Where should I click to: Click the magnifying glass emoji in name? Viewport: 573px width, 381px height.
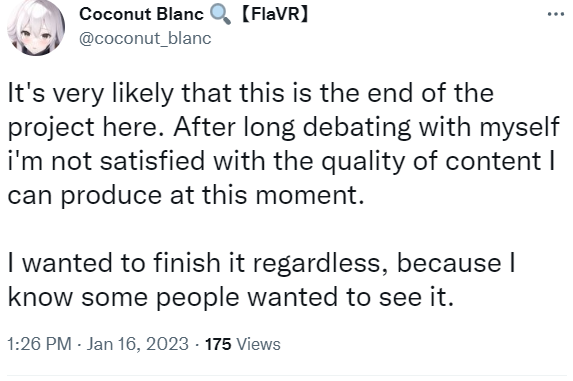coord(220,15)
